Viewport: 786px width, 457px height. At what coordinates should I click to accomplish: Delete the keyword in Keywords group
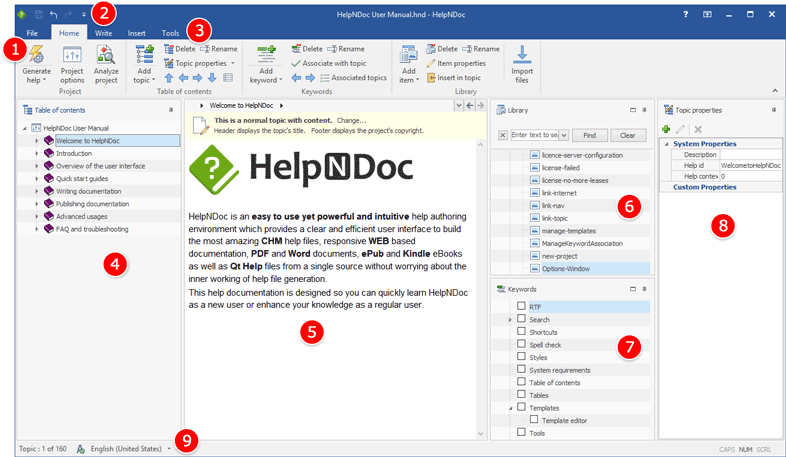click(x=307, y=49)
